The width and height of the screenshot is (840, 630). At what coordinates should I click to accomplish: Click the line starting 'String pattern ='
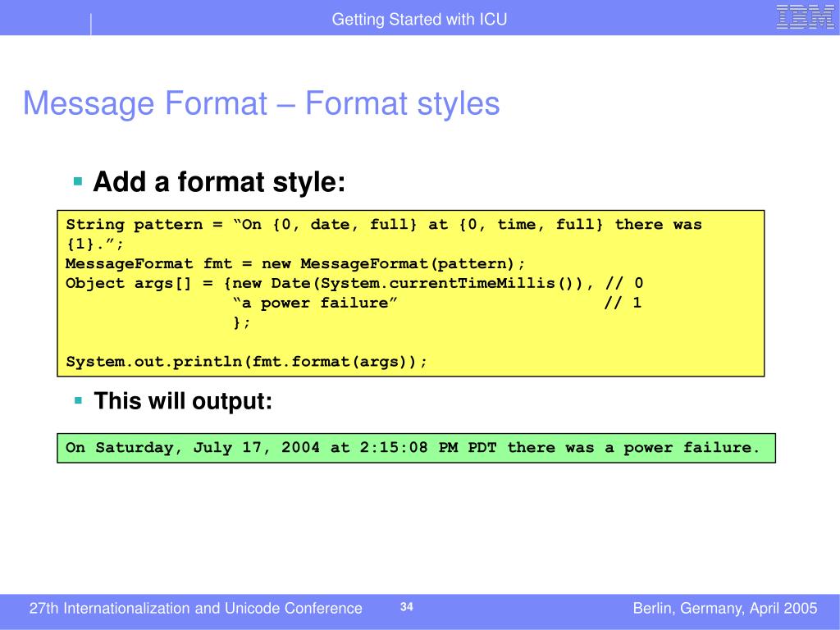pyautogui.click(x=384, y=225)
